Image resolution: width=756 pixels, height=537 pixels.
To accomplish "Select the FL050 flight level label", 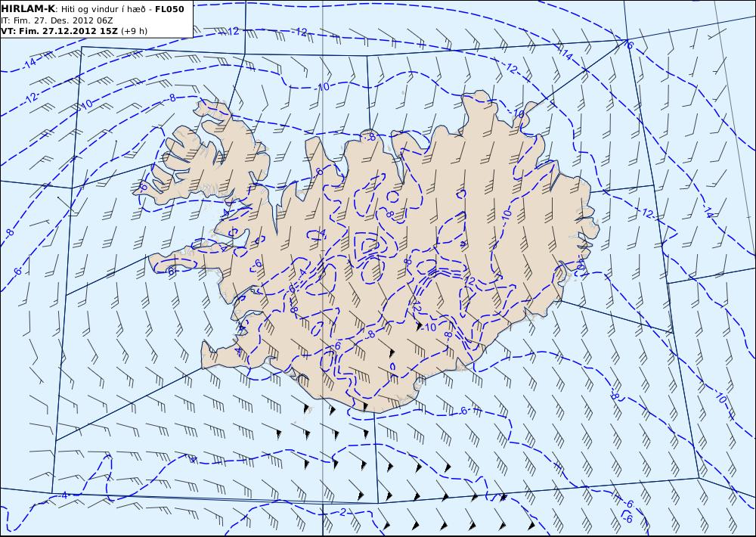I will pyautogui.click(x=169, y=9).
